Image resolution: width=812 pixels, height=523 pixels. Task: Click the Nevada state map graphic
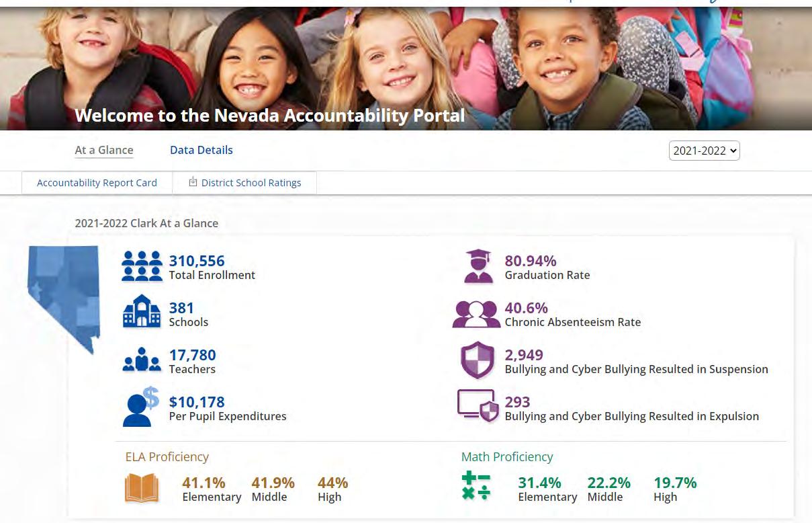pyautogui.click(x=64, y=299)
